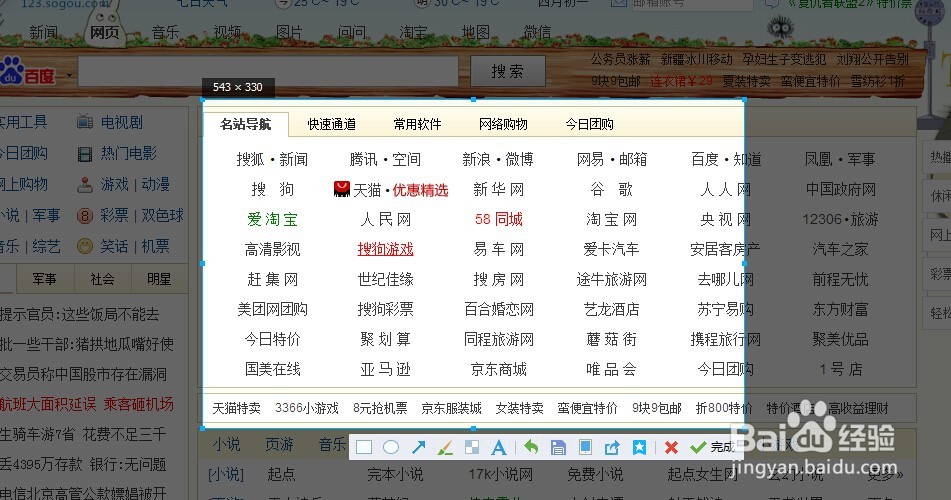Open headline 航班大面积延误 乘客砸机场
The image size is (951, 500).
pos(87,404)
